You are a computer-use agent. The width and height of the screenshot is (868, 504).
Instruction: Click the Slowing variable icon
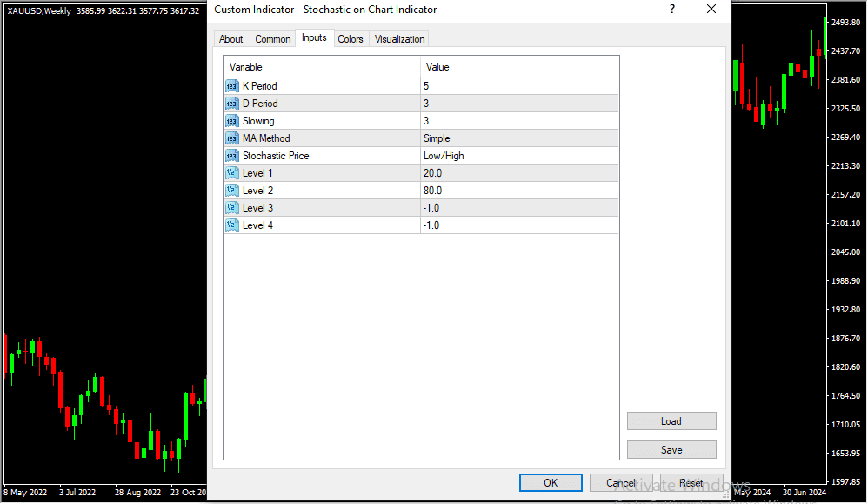pyautogui.click(x=231, y=121)
